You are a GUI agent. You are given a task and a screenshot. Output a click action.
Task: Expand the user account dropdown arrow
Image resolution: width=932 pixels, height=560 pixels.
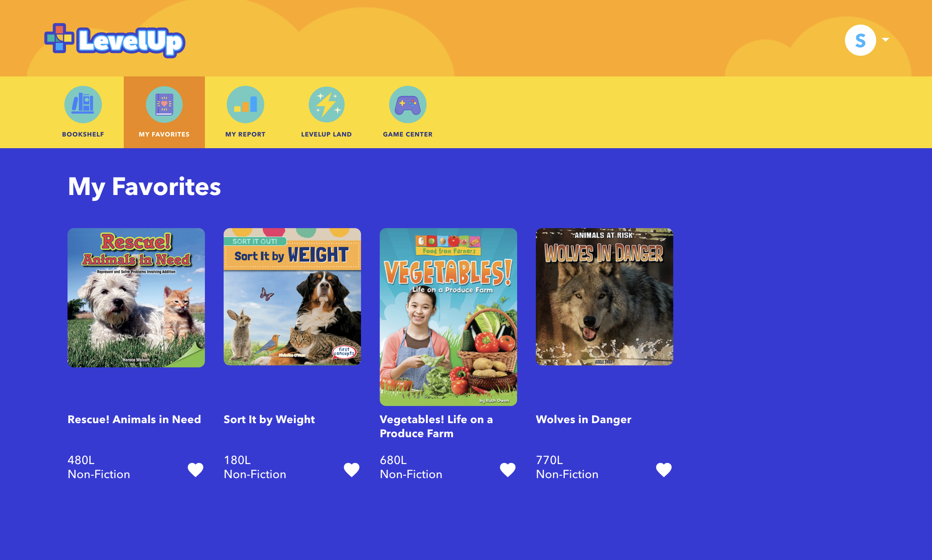886,40
